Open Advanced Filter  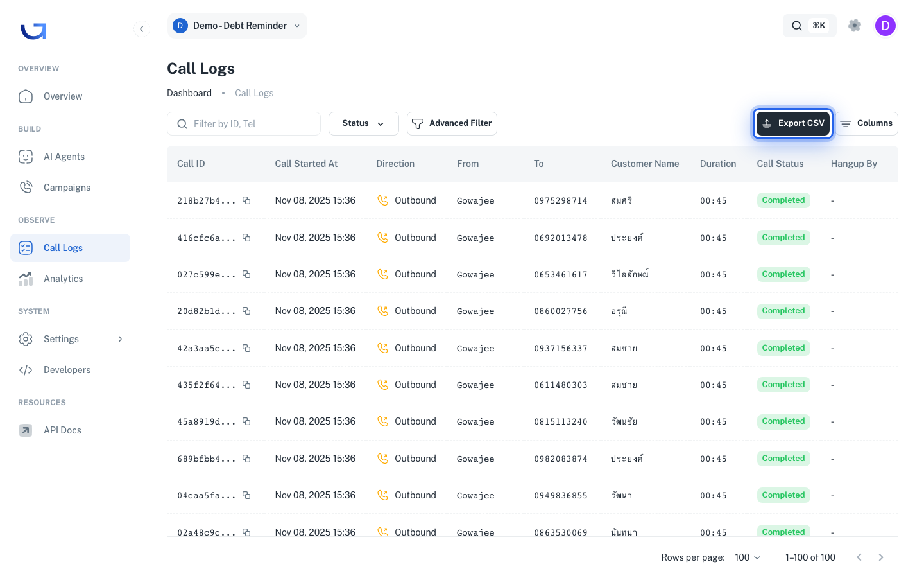[x=452, y=123]
